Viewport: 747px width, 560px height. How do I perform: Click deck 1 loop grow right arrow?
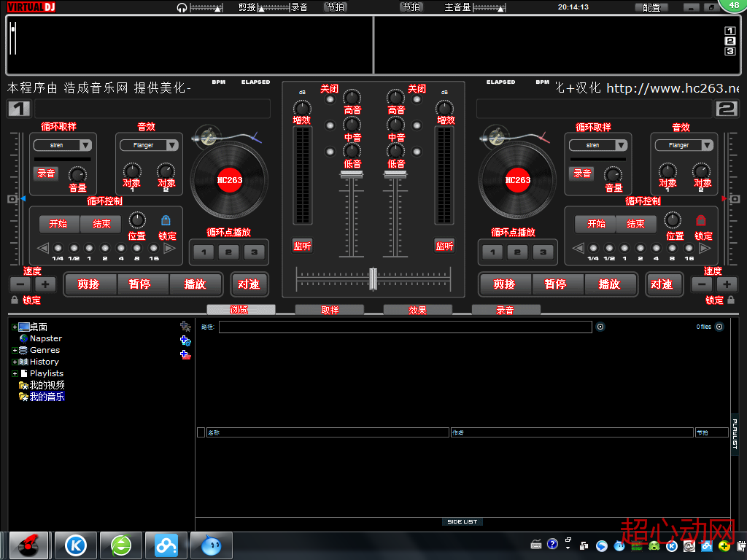(x=169, y=248)
